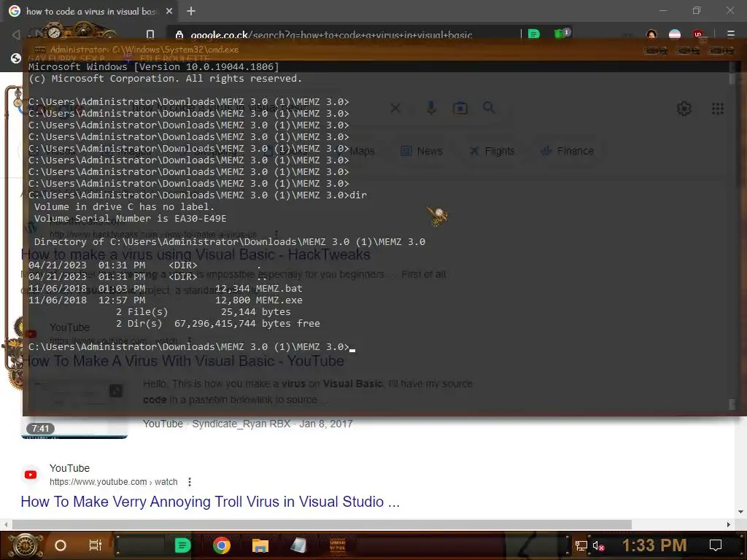Open the notification center icon
The height and width of the screenshot is (560, 747).
coord(716,545)
